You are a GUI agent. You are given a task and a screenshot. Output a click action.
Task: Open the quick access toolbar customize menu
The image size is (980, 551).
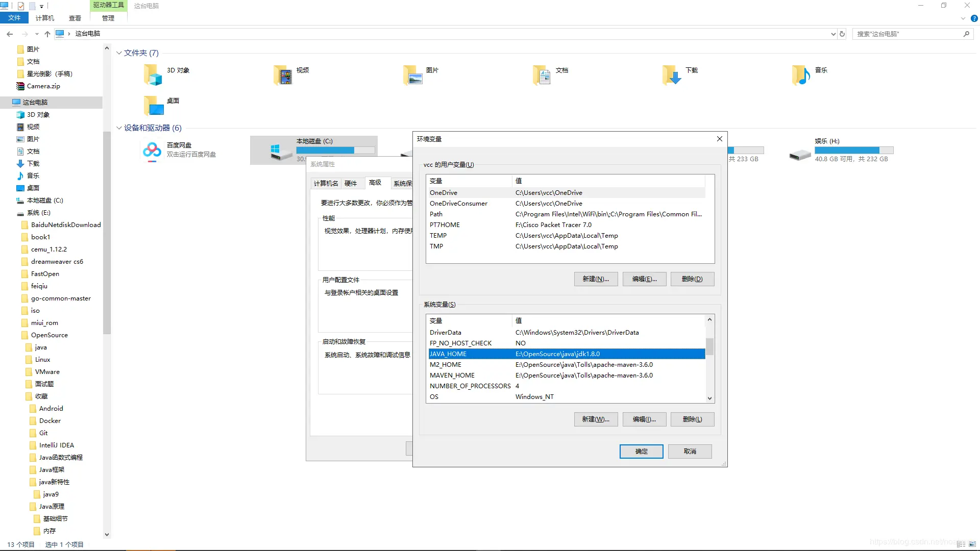click(x=42, y=6)
